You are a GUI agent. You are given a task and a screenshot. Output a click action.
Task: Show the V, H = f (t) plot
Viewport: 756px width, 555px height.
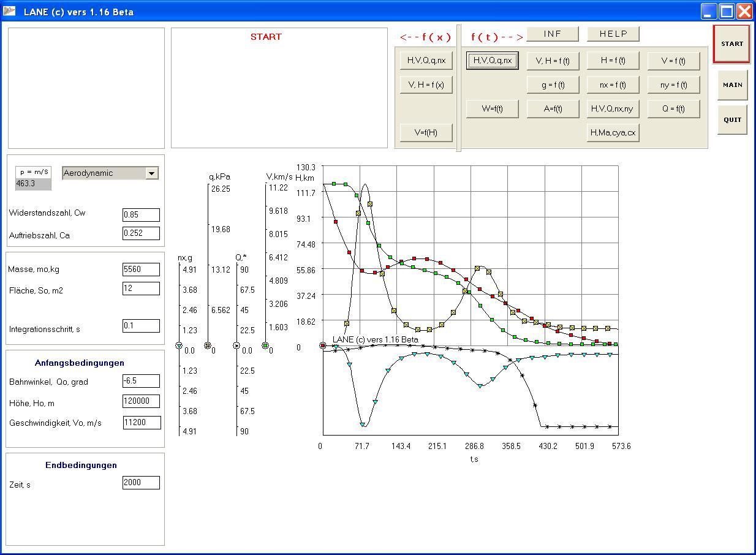553,61
